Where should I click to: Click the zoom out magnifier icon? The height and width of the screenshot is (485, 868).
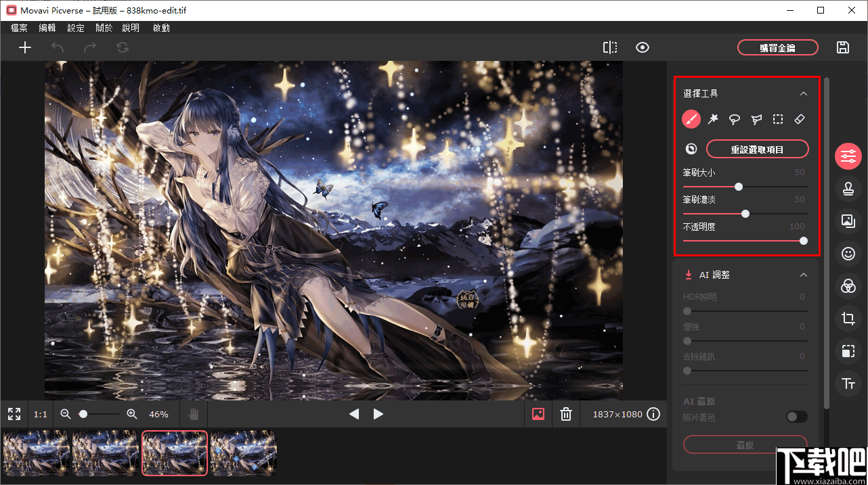(66, 414)
